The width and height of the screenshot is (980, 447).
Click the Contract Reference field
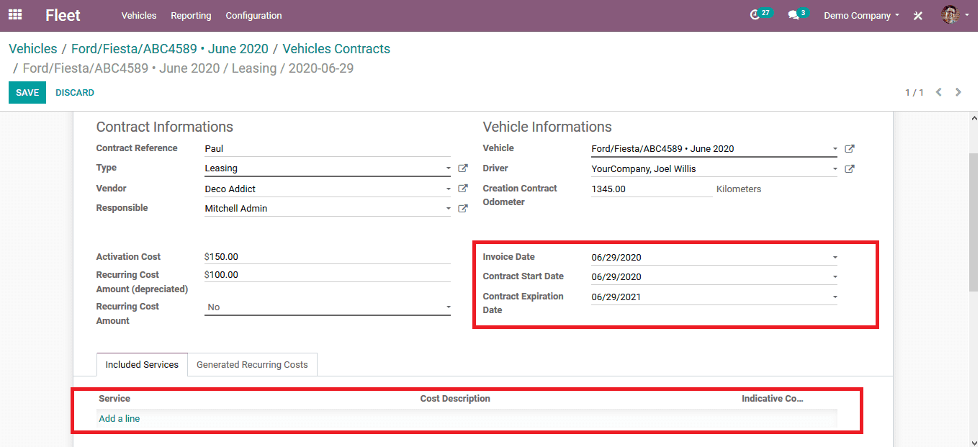pyautogui.click(x=328, y=149)
